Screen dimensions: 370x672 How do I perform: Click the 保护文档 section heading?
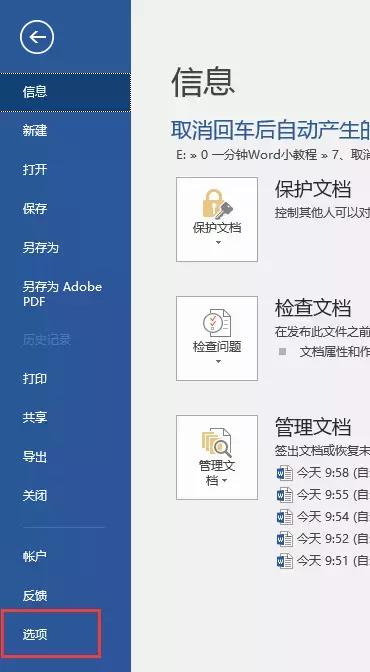point(313,189)
